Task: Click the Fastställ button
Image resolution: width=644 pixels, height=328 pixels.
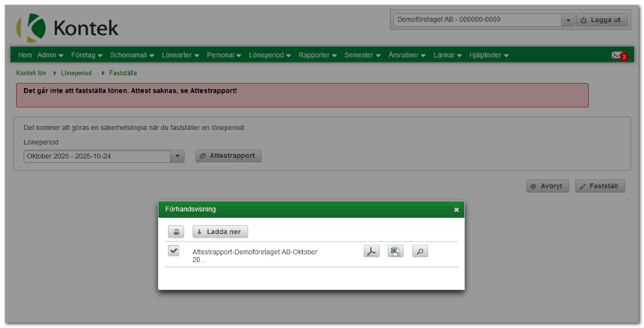Action: click(600, 186)
